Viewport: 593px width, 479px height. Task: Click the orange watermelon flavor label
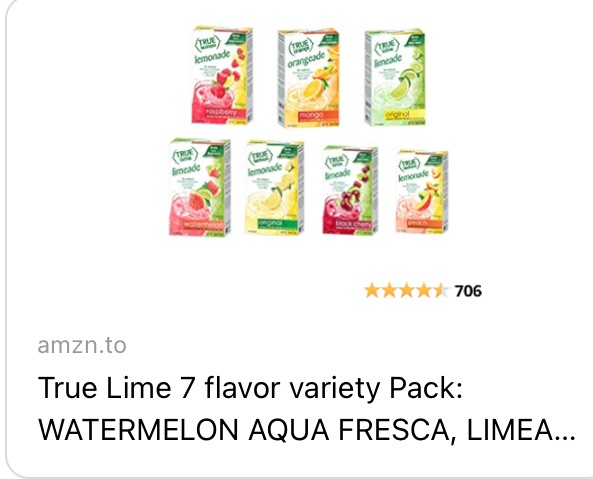click(x=203, y=225)
